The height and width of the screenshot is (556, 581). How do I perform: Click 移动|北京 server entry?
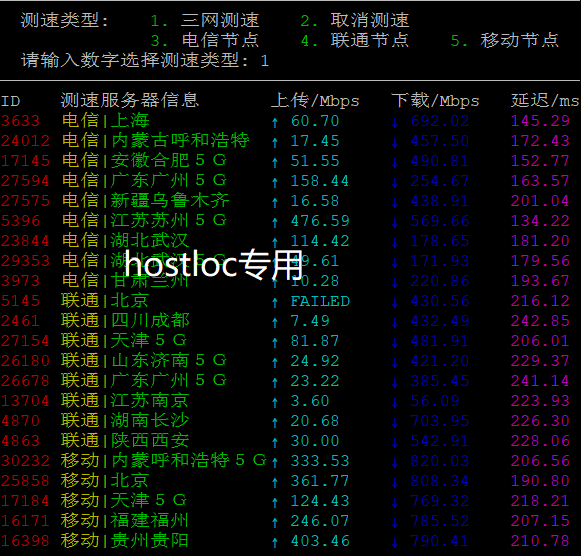(x=105, y=481)
